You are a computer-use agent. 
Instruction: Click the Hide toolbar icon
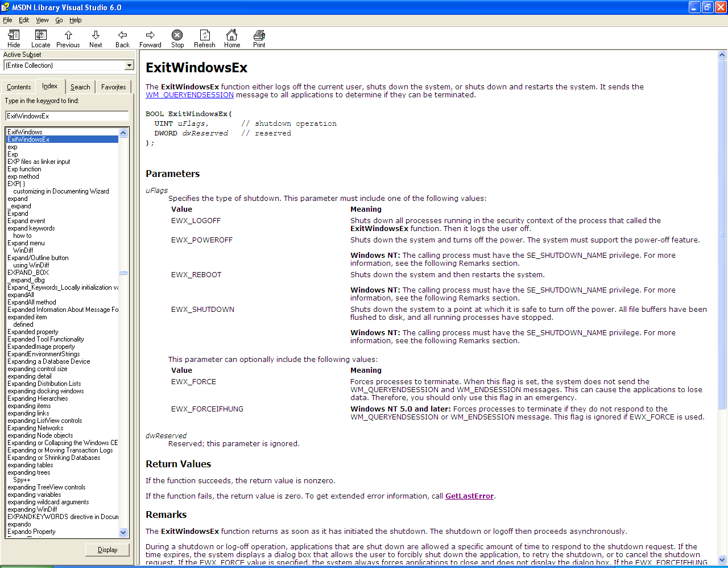[x=14, y=35]
